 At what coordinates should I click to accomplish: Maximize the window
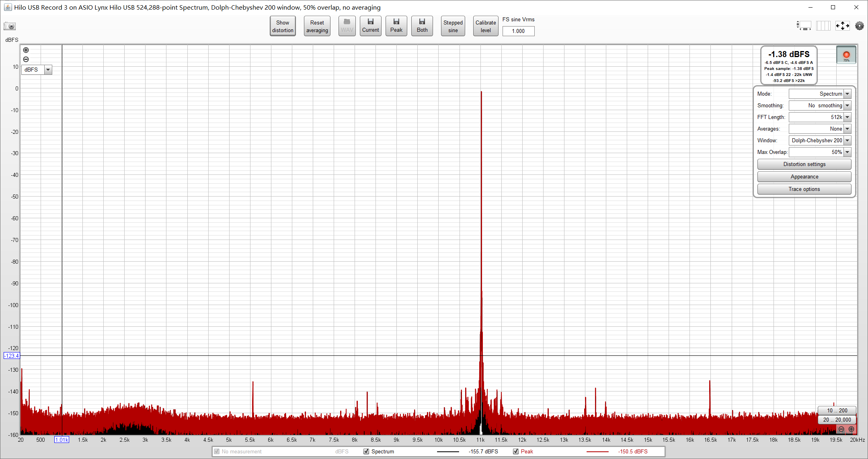click(833, 7)
